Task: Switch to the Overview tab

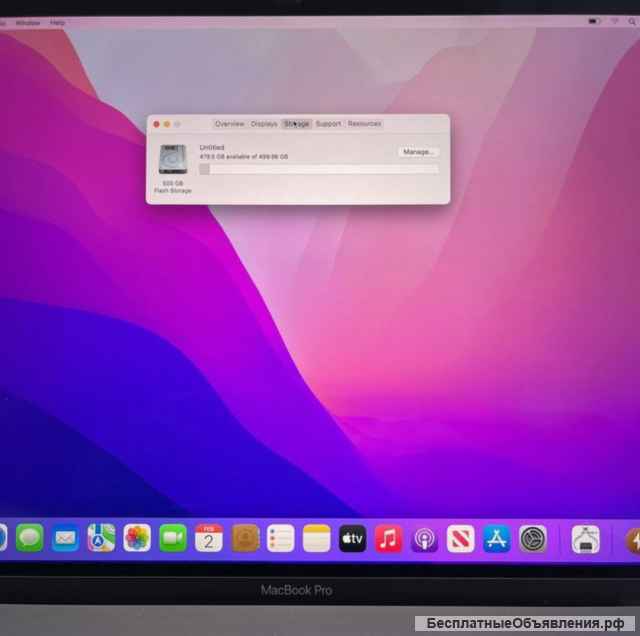Action: 229,124
